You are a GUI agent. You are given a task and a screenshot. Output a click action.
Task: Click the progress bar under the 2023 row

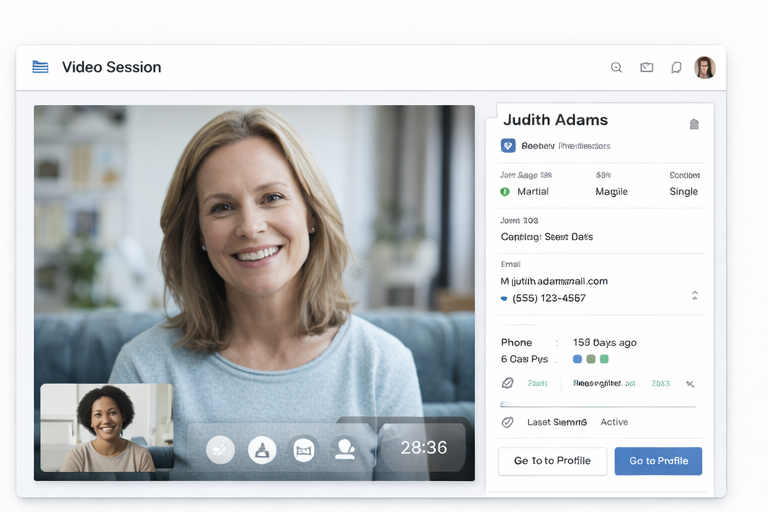click(598, 405)
